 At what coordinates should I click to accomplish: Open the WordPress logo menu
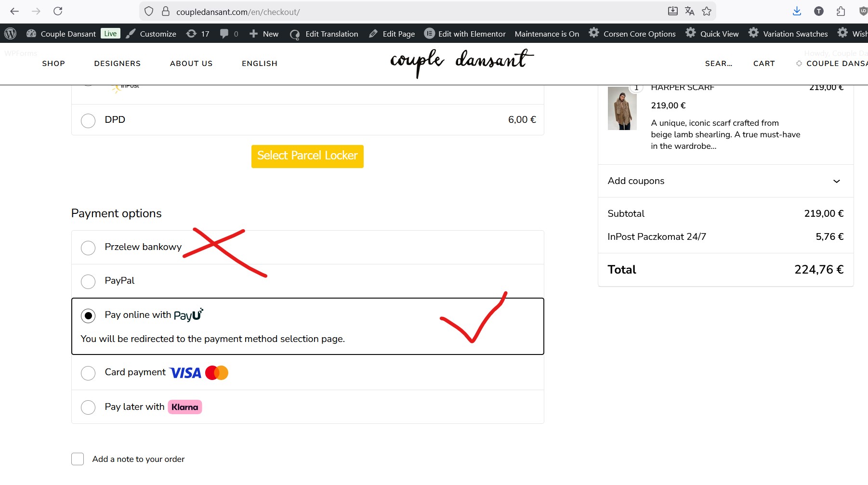point(11,33)
